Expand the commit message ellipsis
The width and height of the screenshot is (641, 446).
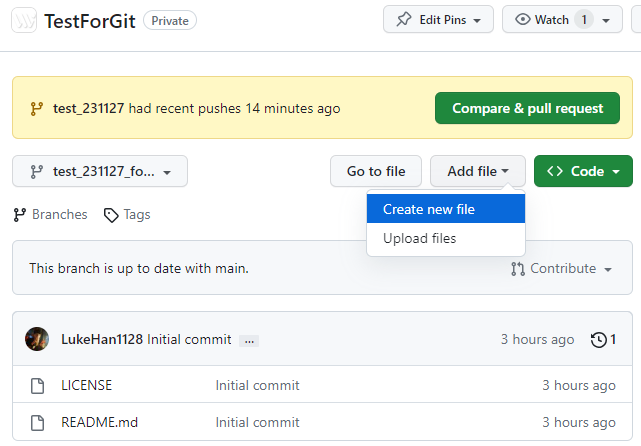pyautogui.click(x=249, y=341)
